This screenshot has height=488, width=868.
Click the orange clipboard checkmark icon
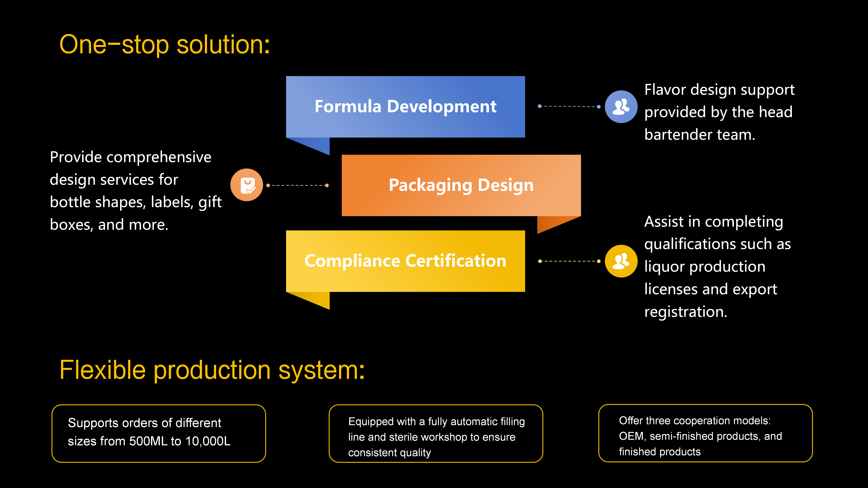[247, 185]
